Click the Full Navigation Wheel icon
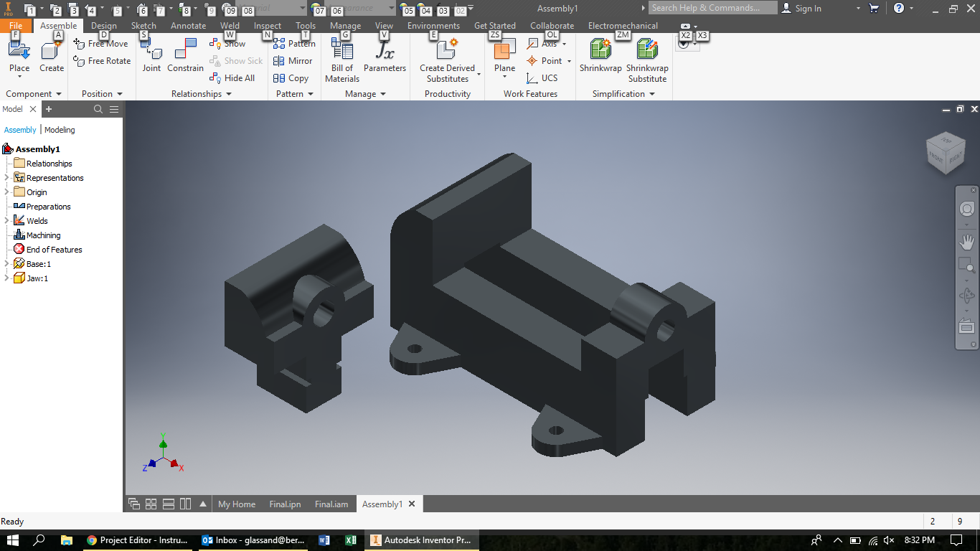Image resolution: width=980 pixels, height=551 pixels. pyautogui.click(x=966, y=209)
